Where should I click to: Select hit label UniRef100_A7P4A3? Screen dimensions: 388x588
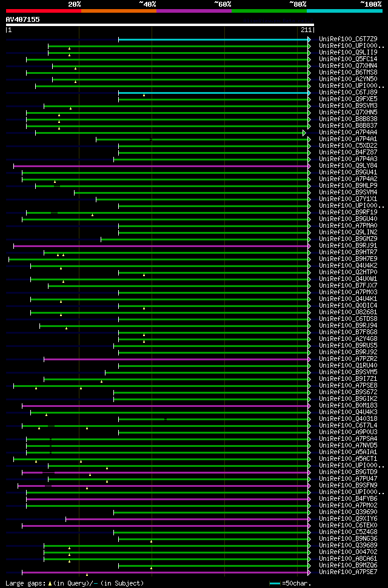348,159
